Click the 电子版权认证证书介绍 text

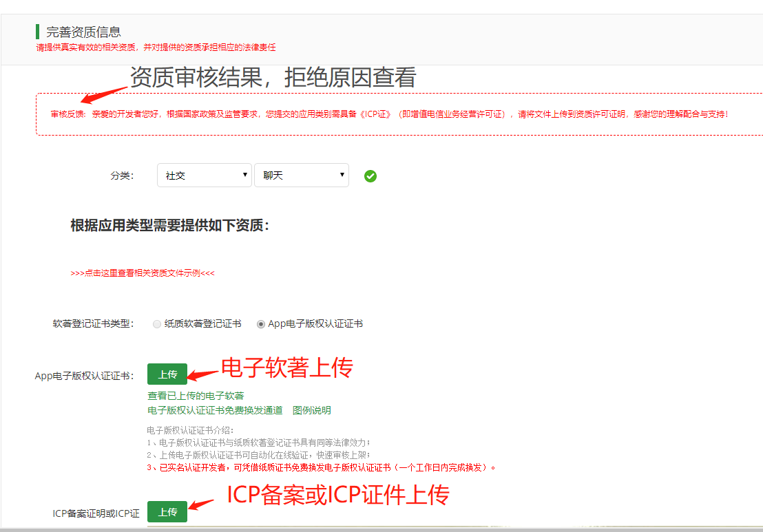click(x=190, y=430)
